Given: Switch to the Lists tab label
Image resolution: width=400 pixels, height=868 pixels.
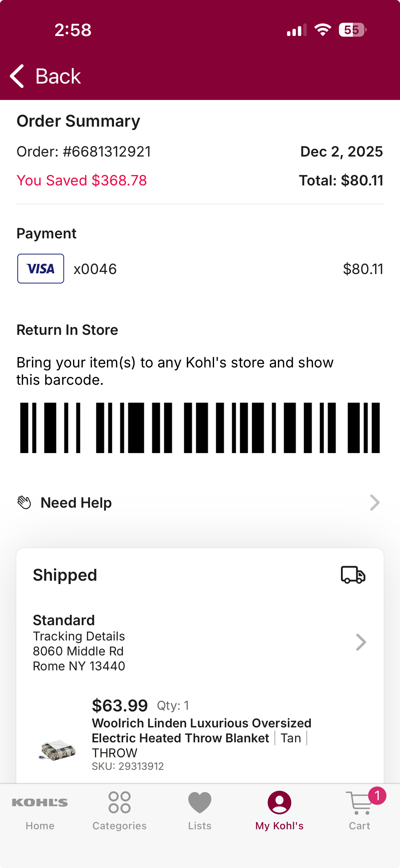Looking at the screenshot, I should [200, 826].
